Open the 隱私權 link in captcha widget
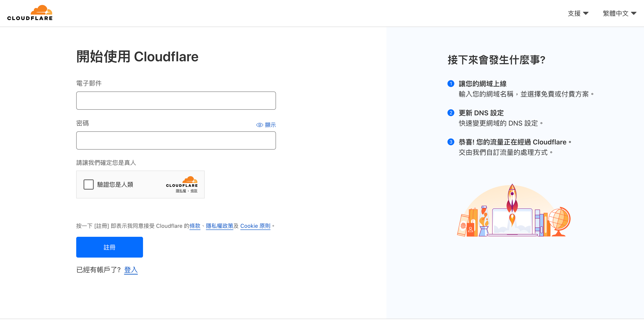This screenshot has width=644, height=324. [181, 191]
